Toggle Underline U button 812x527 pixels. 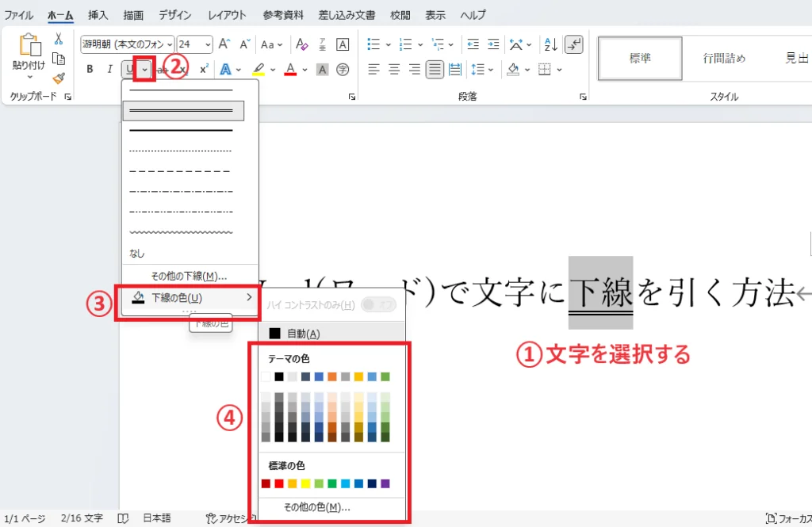(x=129, y=69)
